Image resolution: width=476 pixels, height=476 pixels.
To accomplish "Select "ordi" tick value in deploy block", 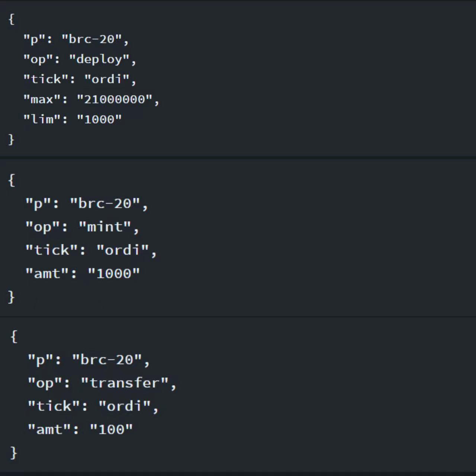I will (x=107, y=79).
